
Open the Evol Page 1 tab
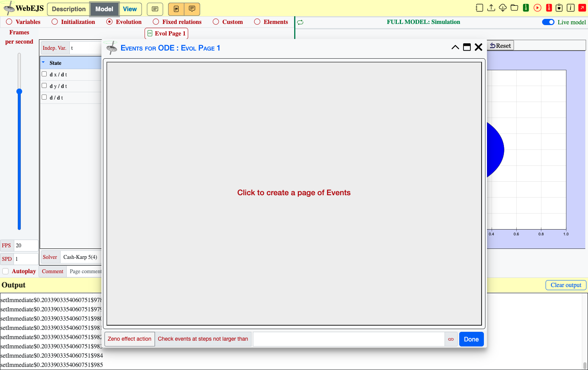tap(167, 34)
